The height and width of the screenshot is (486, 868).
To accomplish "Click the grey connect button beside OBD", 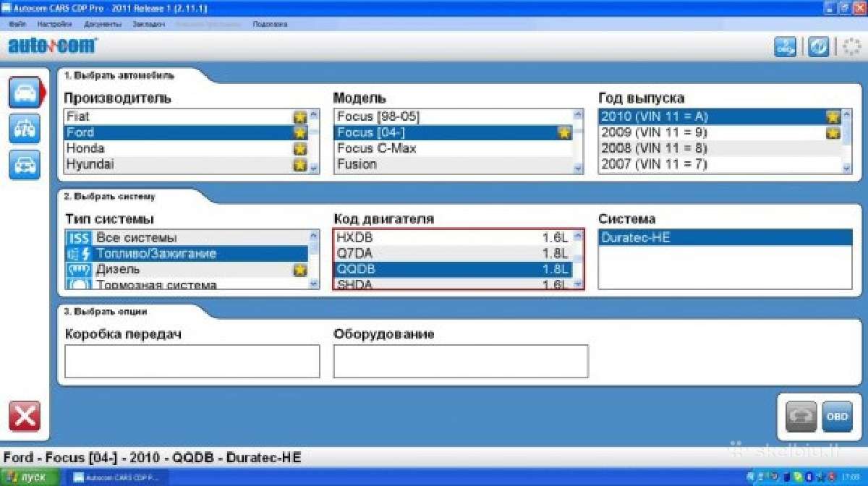I will 801,417.
